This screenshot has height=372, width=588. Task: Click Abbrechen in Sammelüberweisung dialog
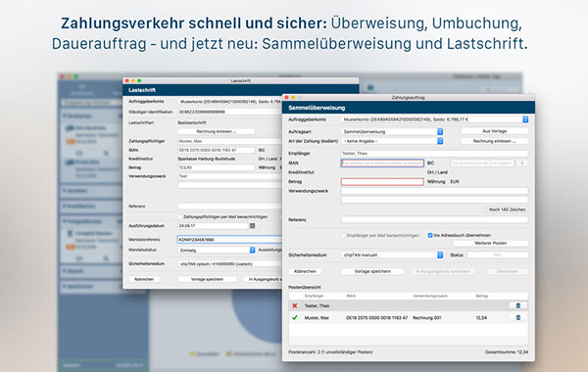305,271
